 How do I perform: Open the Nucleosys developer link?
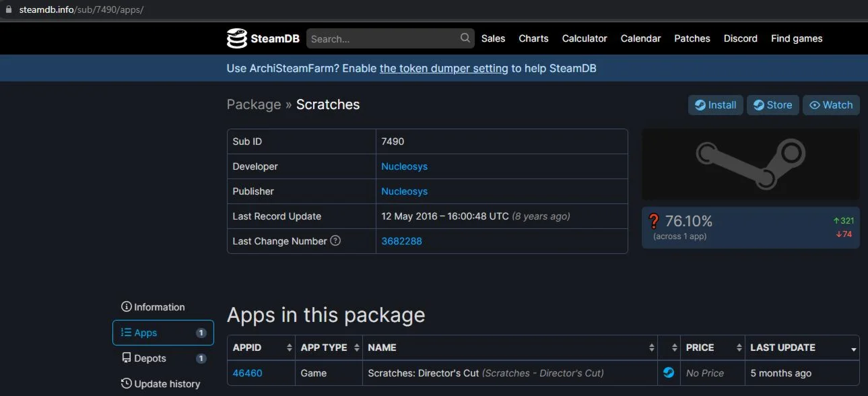[x=404, y=166]
